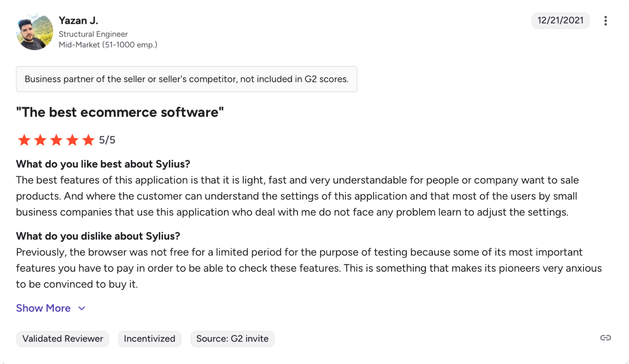The width and height of the screenshot is (629, 364).
Task: Click the fifth rating star
Action: coord(89,140)
